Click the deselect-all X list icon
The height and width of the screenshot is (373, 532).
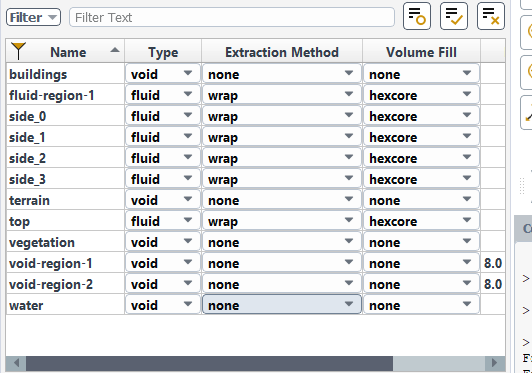point(491,16)
